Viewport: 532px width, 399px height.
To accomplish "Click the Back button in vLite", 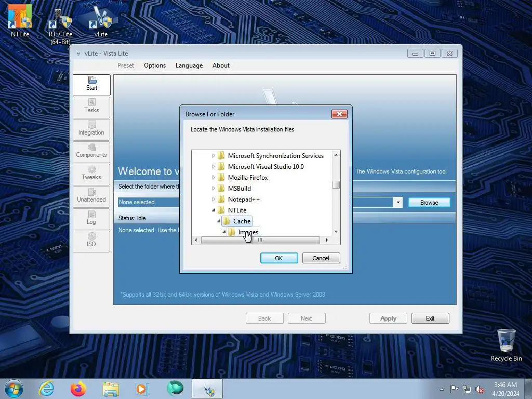I will 264,318.
